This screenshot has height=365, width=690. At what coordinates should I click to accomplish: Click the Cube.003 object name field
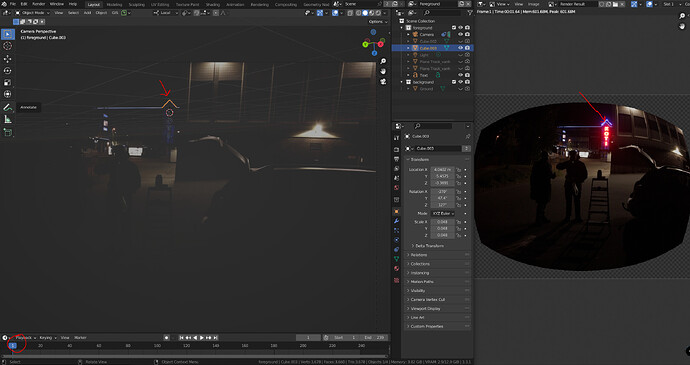tap(438, 148)
